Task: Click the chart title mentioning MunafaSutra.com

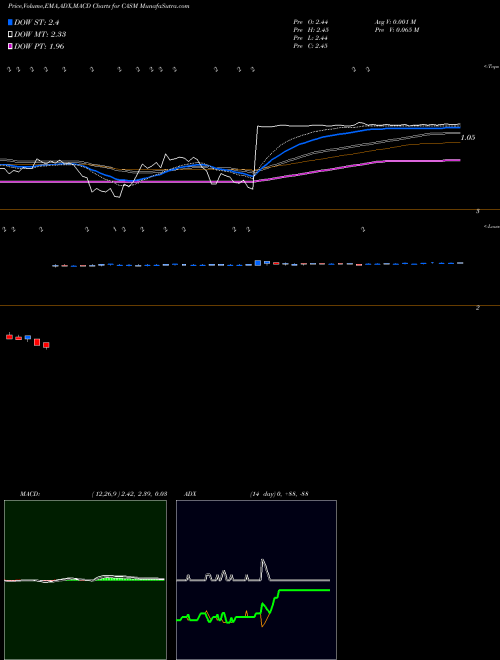Action: click(98, 6)
